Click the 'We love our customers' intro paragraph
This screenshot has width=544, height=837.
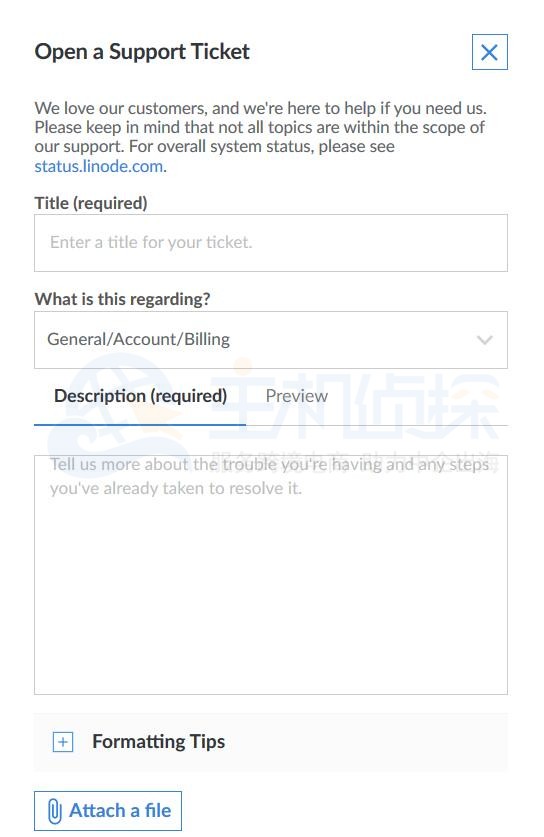261,137
